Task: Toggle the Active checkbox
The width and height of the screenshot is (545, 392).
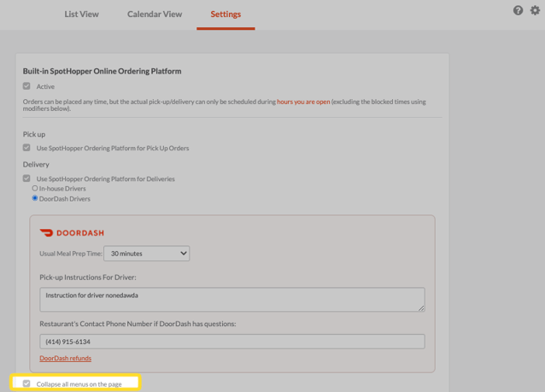Action: pos(26,86)
